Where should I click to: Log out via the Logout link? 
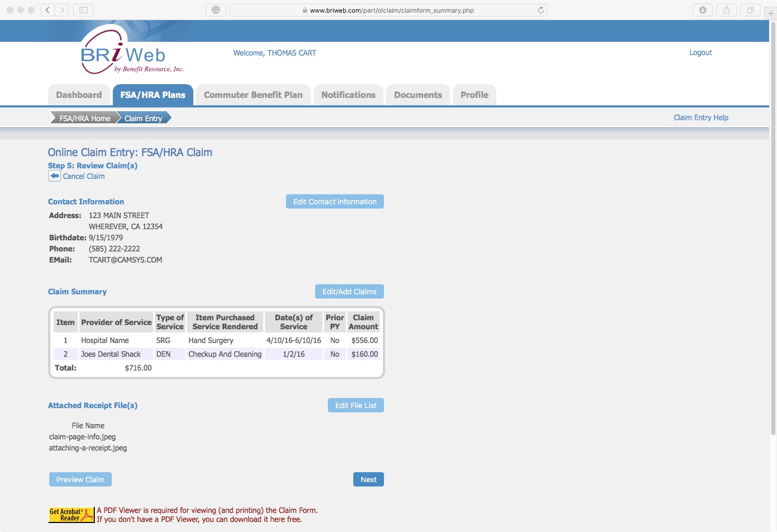pos(700,52)
